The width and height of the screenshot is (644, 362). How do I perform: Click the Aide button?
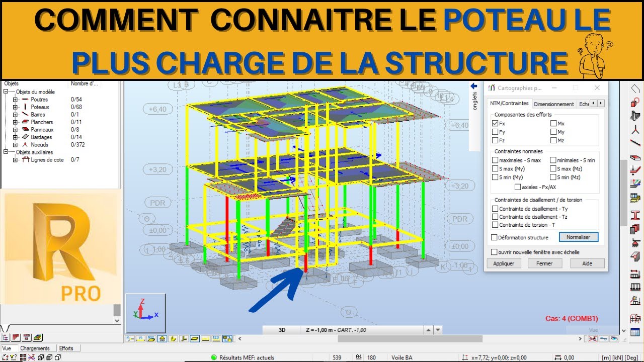[x=587, y=263]
